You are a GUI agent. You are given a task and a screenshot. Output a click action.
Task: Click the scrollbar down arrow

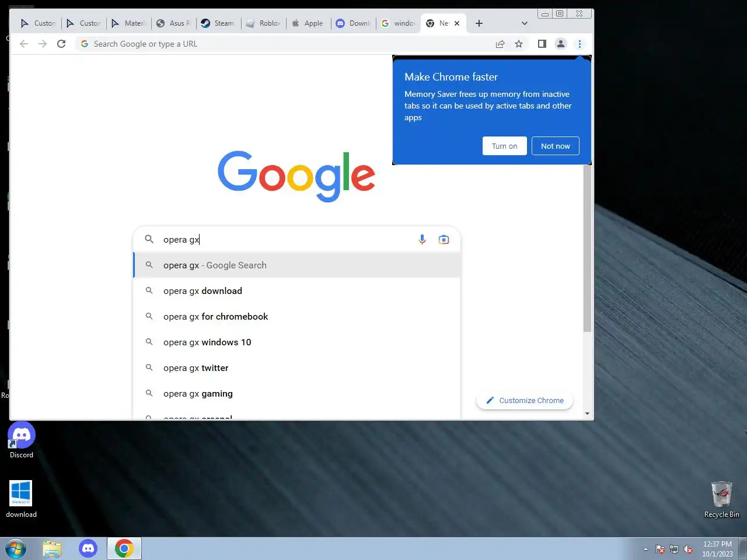tap(587, 414)
